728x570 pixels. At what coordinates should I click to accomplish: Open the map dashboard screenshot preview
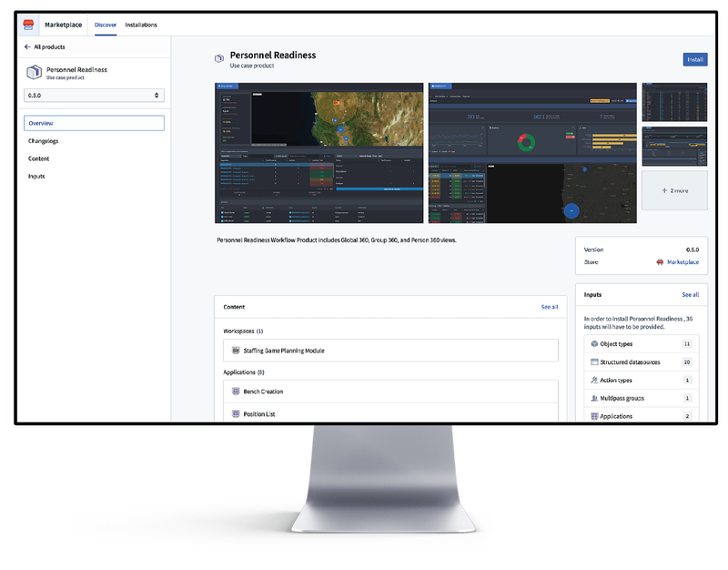[318, 153]
